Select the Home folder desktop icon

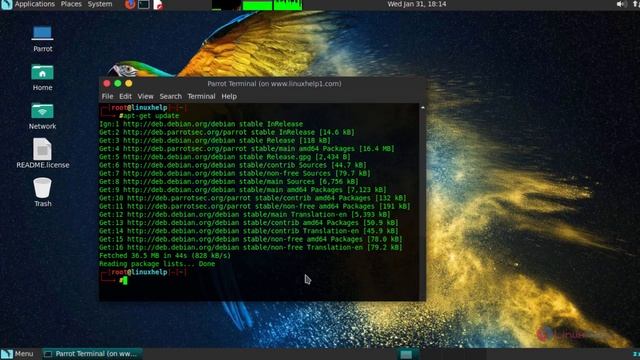point(42,78)
